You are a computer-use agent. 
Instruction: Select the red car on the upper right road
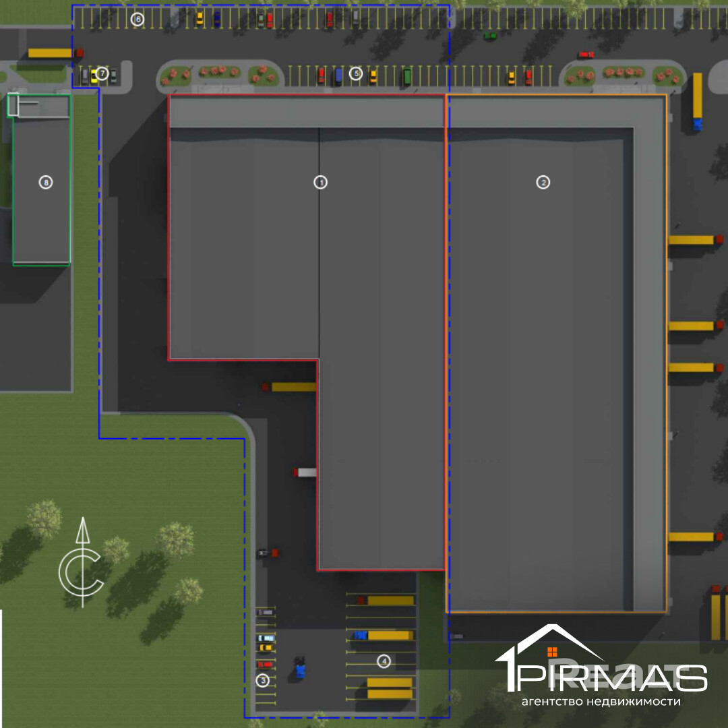(x=586, y=55)
